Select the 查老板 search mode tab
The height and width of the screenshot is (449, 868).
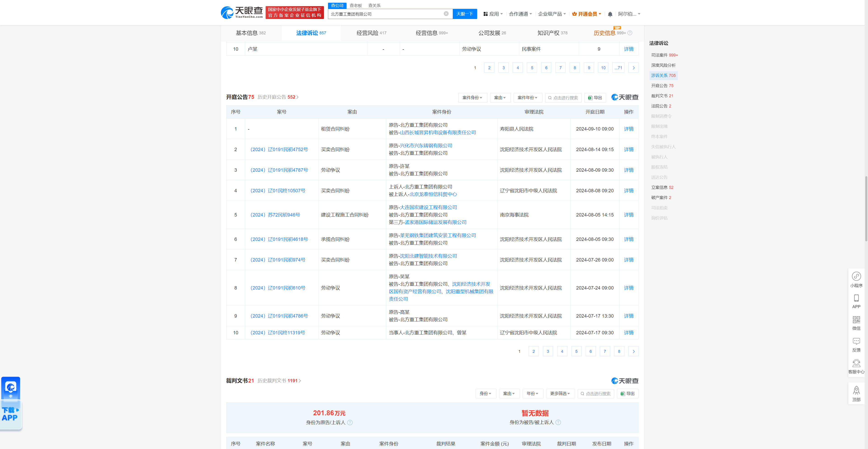pyautogui.click(x=356, y=5)
